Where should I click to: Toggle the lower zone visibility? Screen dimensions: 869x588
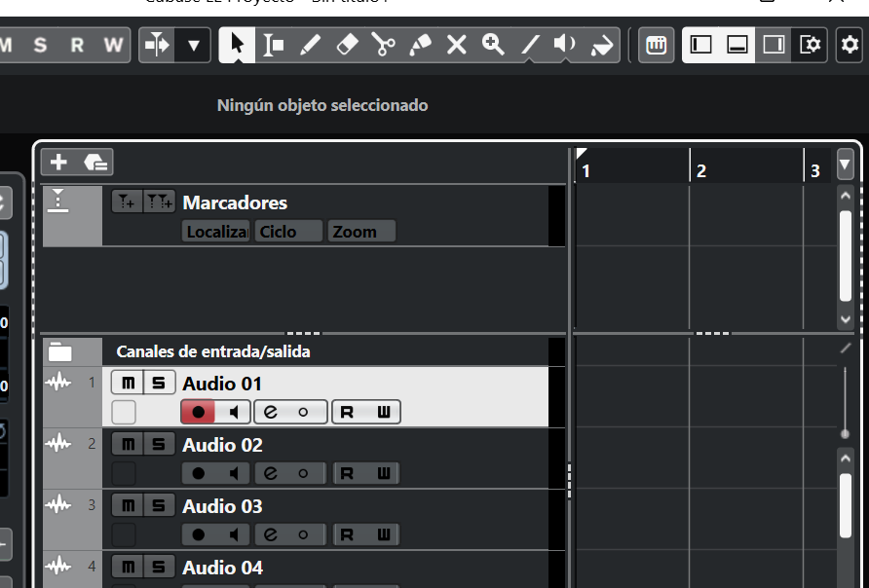[x=737, y=45]
